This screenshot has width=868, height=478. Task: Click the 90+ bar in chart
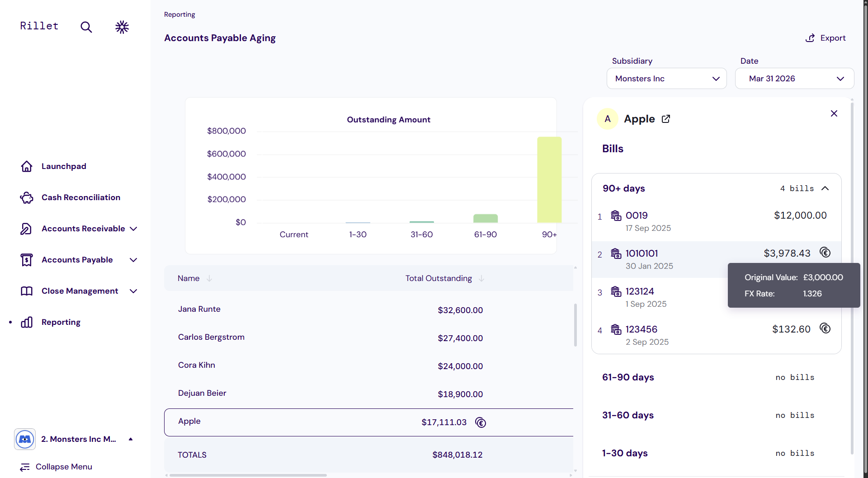point(549,180)
